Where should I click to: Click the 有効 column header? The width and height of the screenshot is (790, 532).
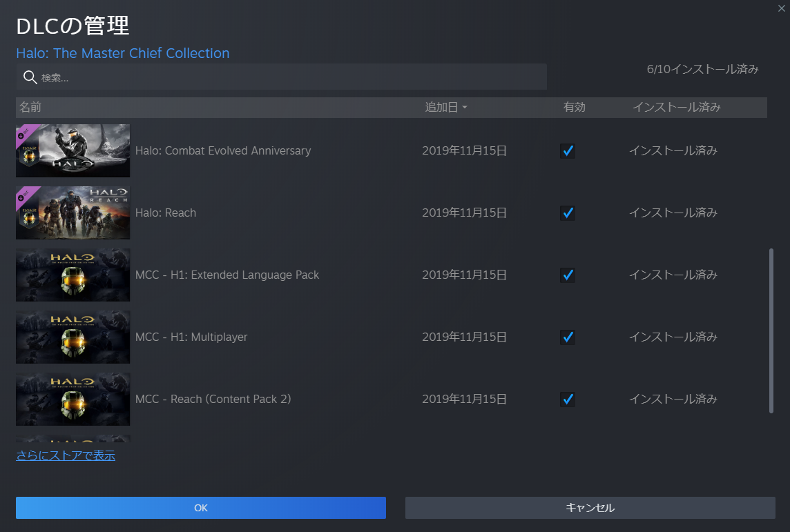coord(575,107)
